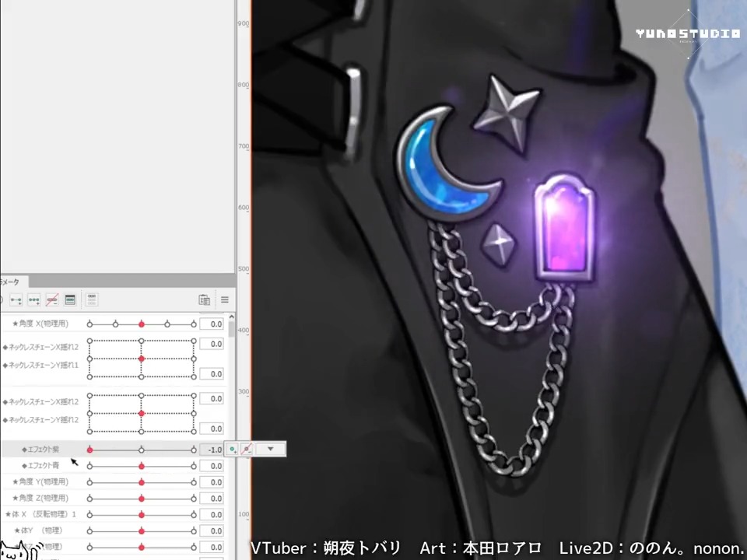This screenshot has height=560, width=747.
Task: Click the add two keys toolbar icon
Action: coord(16,300)
